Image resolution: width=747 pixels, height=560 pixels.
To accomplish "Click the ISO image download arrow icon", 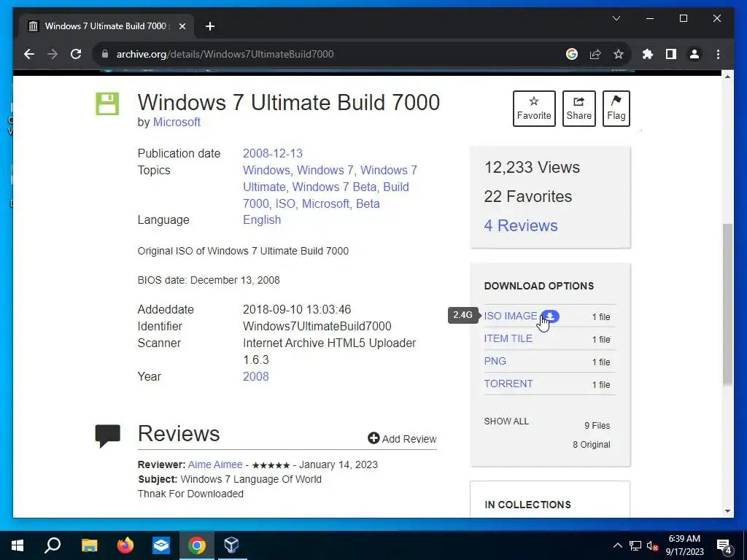I will coord(550,316).
